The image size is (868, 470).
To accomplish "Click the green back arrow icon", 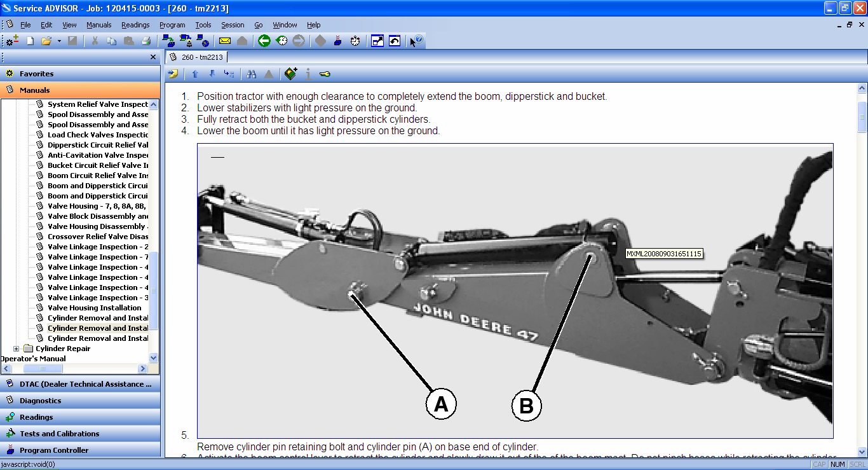I will click(264, 41).
